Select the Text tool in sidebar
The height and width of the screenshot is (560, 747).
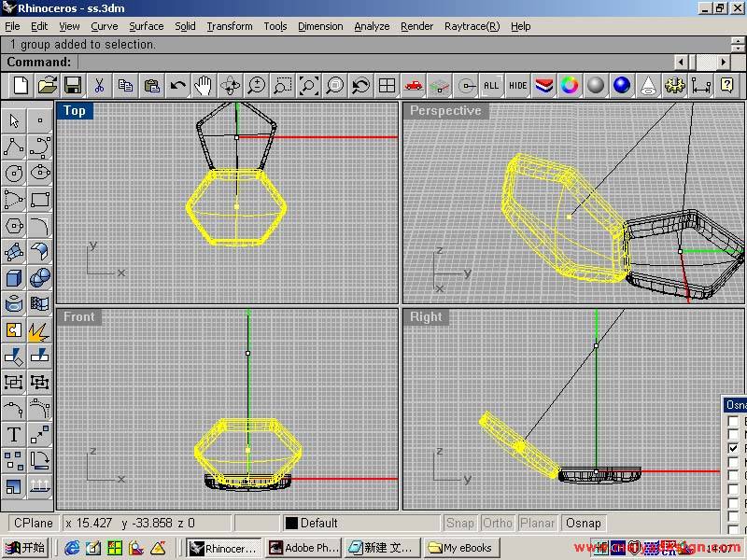[x=14, y=434]
